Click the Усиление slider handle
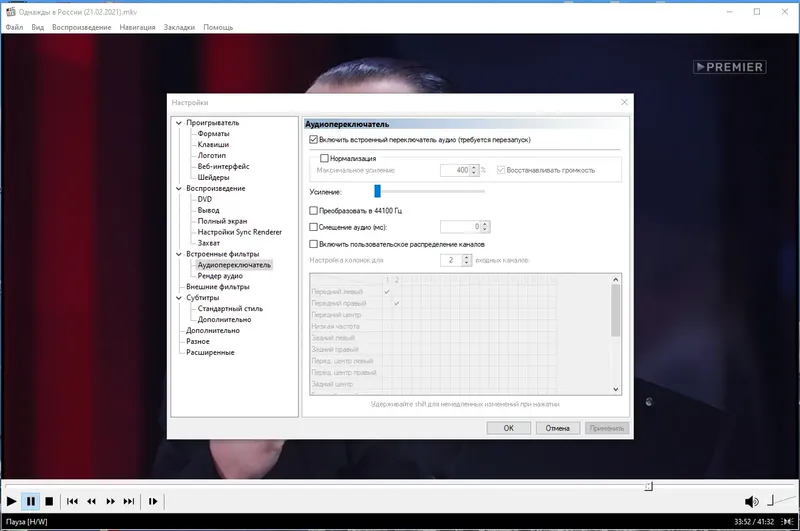Image resolution: width=800 pixels, height=531 pixels. 377,191
